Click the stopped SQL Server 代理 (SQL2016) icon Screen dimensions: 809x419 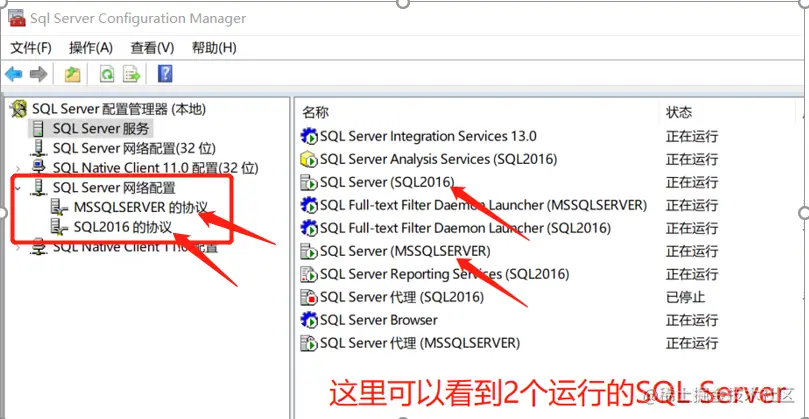coord(309,297)
